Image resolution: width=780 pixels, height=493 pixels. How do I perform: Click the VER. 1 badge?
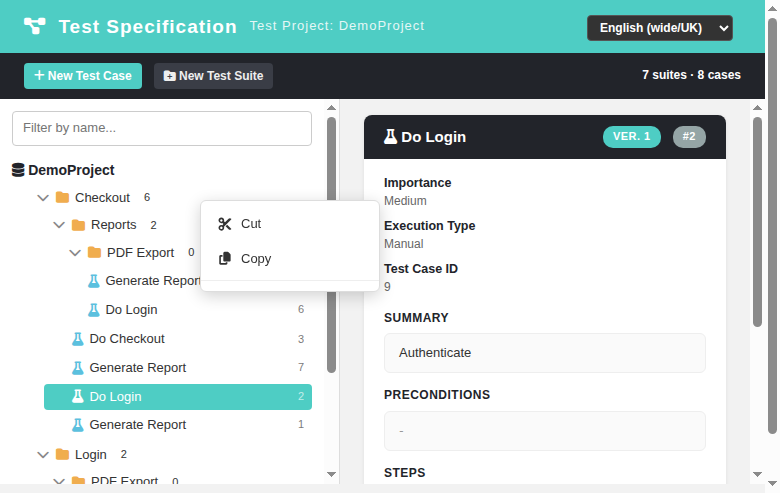[x=632, y=137]
